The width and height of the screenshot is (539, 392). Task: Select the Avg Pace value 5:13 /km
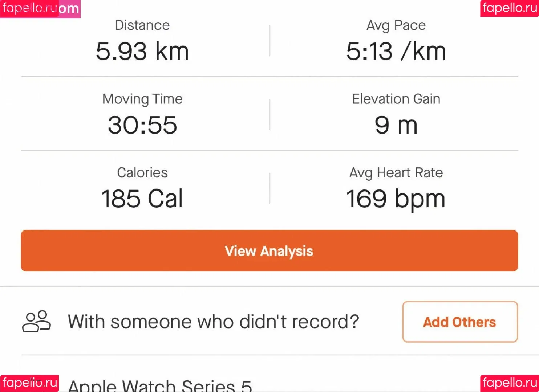pos(396,51)
